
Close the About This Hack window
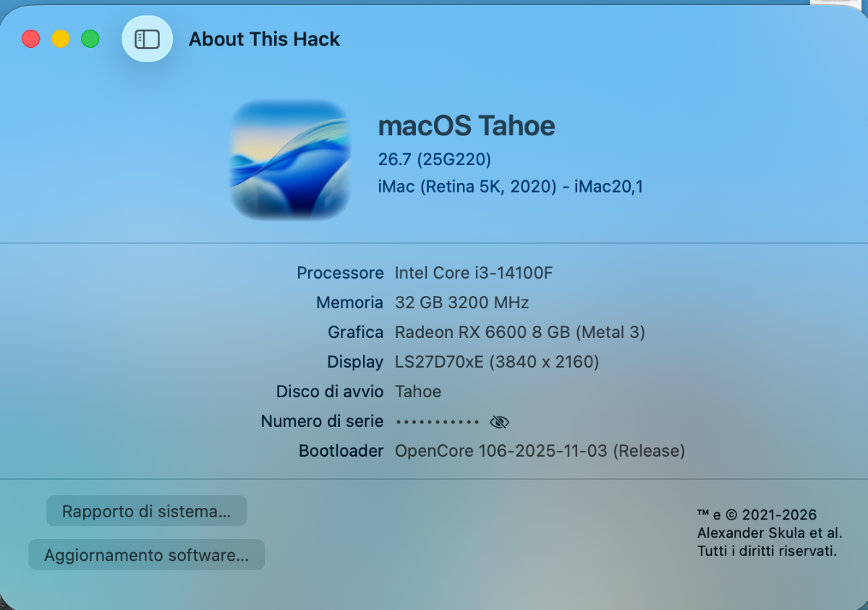pos(31,39)
